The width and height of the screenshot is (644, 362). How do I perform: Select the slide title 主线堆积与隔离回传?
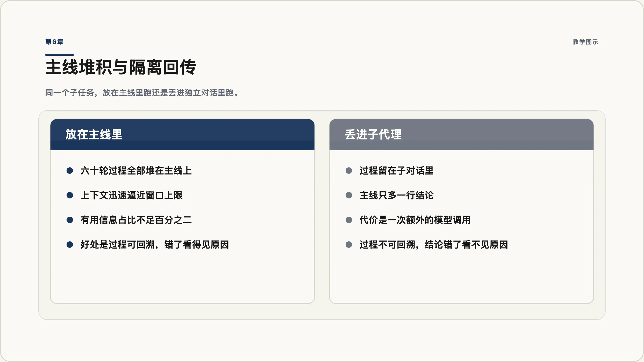[121, 67]
